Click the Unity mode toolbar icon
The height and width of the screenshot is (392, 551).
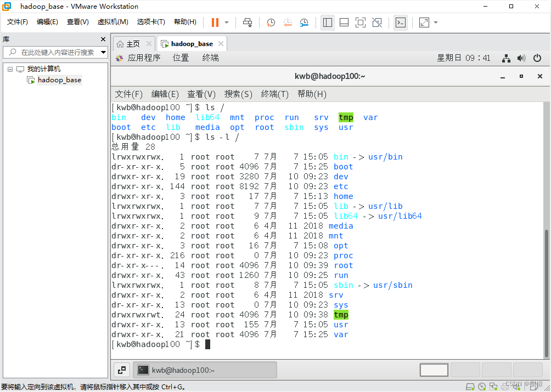[377, 22]
